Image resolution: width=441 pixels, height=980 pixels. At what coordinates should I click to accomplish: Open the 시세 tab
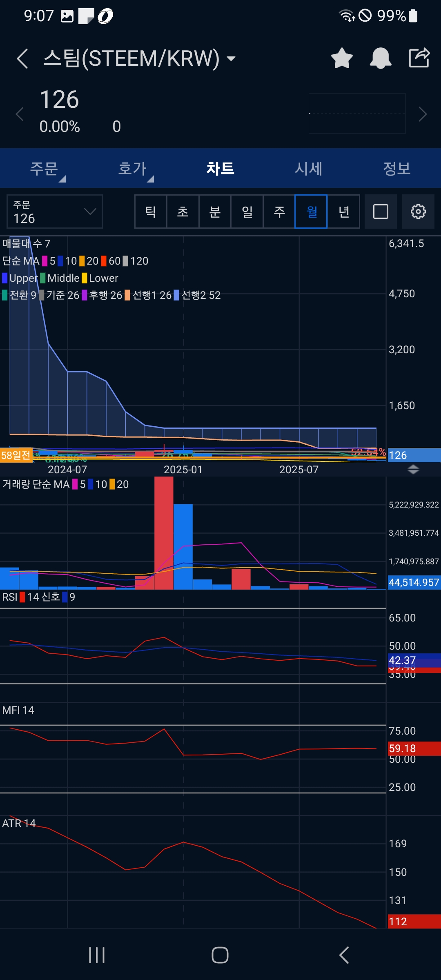(x=309, y=169)
